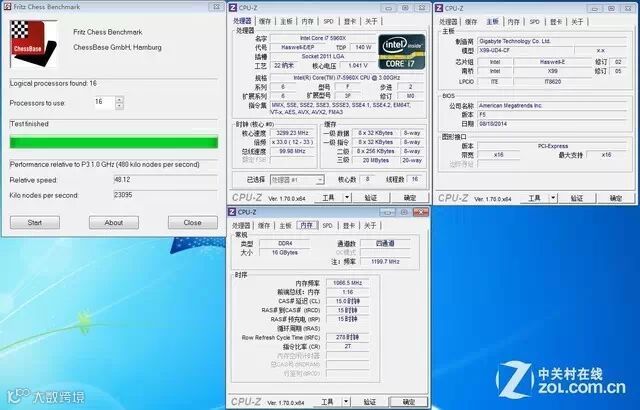This screenshot has height=410, width=640.
Task: Select the 处理器 tab in the CPU-Z processor window
Action: click(x=242, y=21)
